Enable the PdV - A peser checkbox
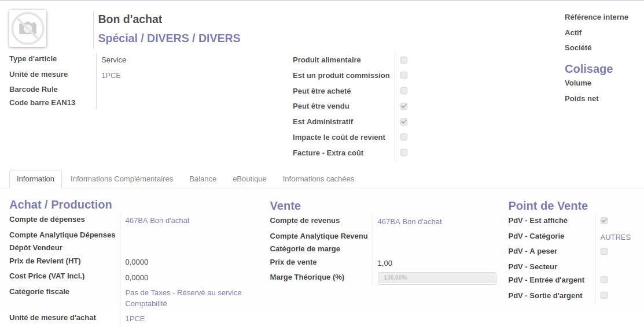This screenshot has width=644, height=327. (x=604, y=251)
